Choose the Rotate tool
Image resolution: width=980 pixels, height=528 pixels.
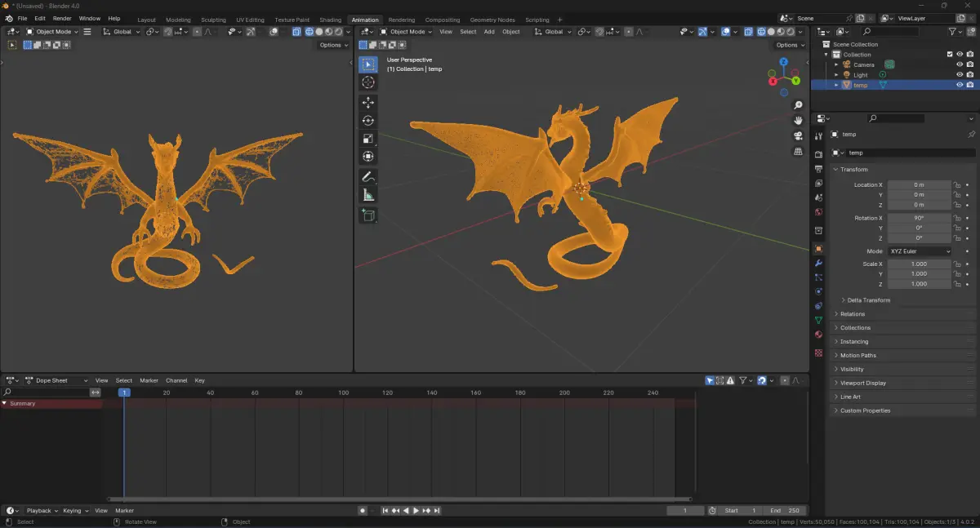(x=368, y=121)
